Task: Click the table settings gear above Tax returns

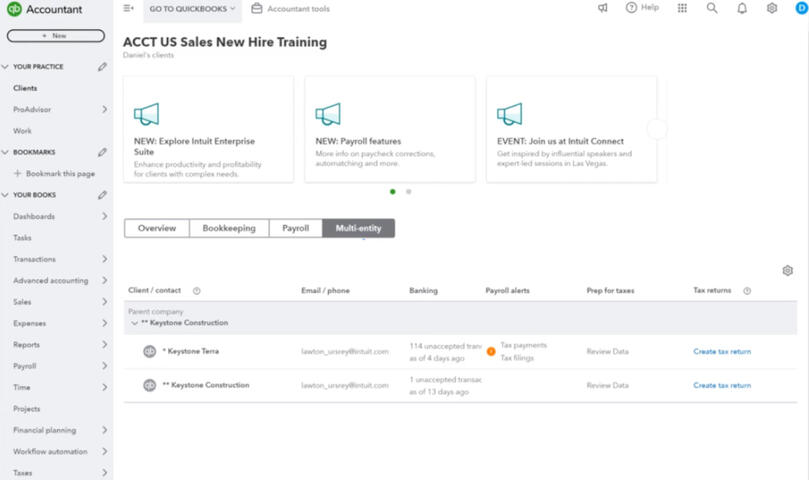Action: coord(788,270)
